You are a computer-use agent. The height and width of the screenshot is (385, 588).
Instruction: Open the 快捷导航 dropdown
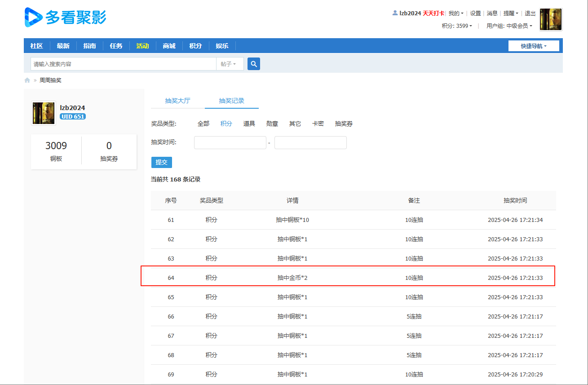[x=534, y=46]
